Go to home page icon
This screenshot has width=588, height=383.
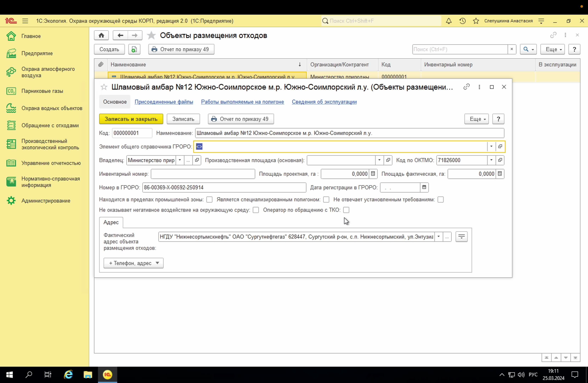coord(101,35)
